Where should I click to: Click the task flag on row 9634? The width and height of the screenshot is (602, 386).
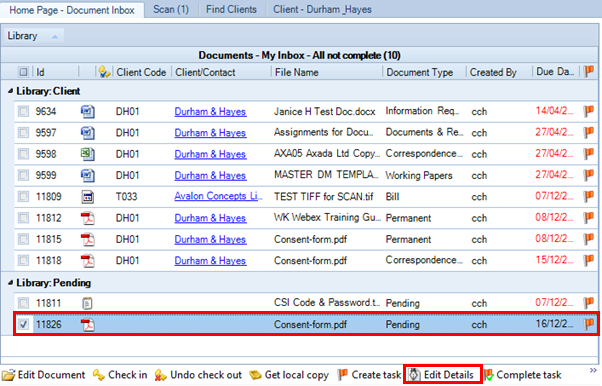[589, 111]
